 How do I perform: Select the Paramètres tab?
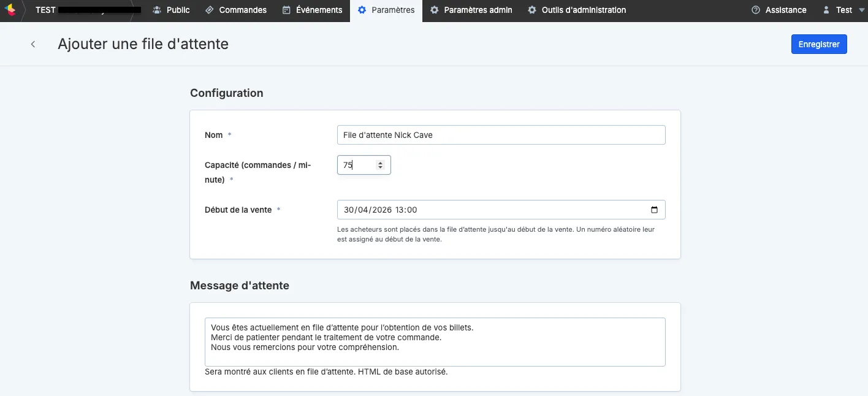tap(386, 10)
